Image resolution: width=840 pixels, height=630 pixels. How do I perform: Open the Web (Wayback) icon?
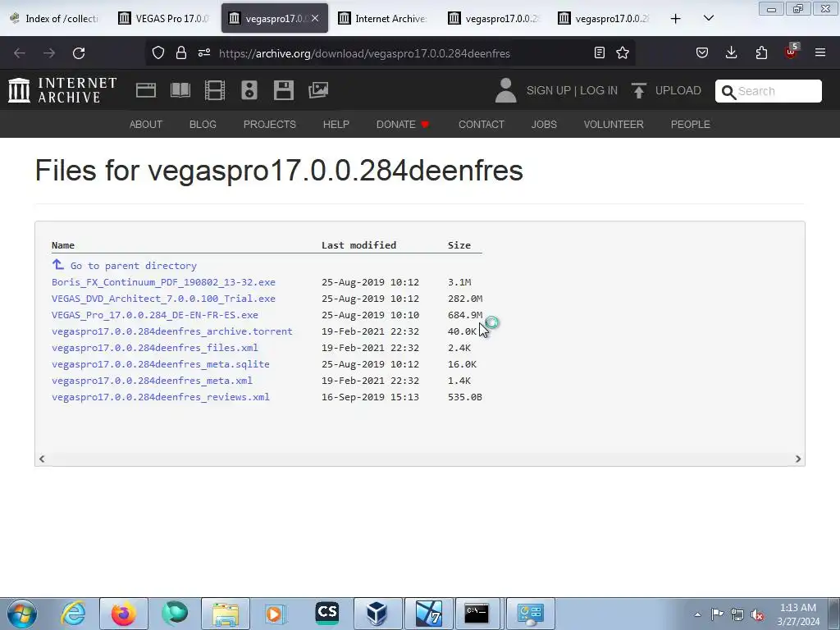[x=146, y=90]
